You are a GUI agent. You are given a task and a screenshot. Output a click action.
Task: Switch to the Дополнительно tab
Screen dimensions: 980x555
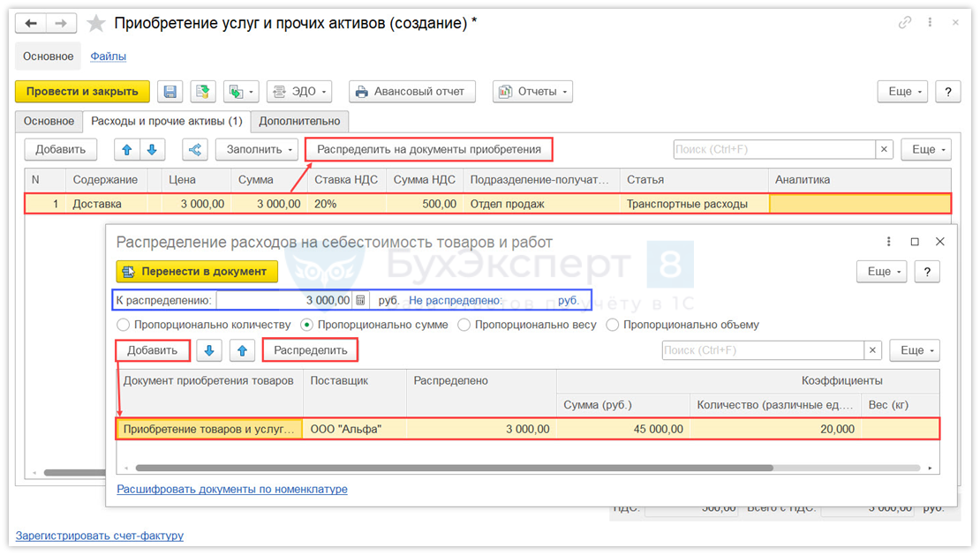pyautogui.click(x=299, y=121)
